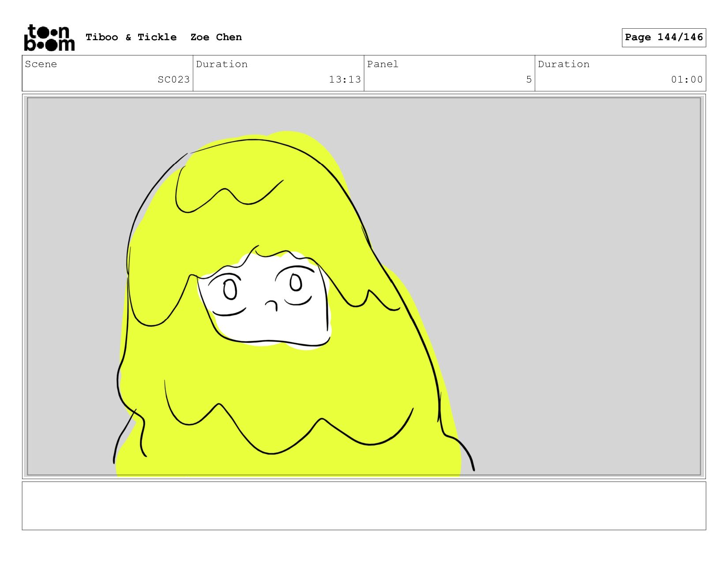Click the scene Duration label
728x563 pixels.
[x=221, y=64]
